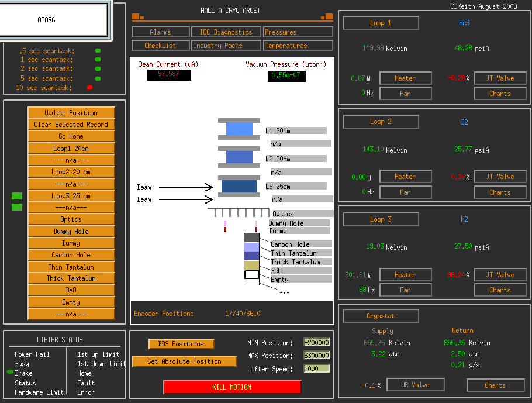This screenshot has height=403, width=532.
Task: Open Loop 3 JT Valve controls
Action: point(500,275)
